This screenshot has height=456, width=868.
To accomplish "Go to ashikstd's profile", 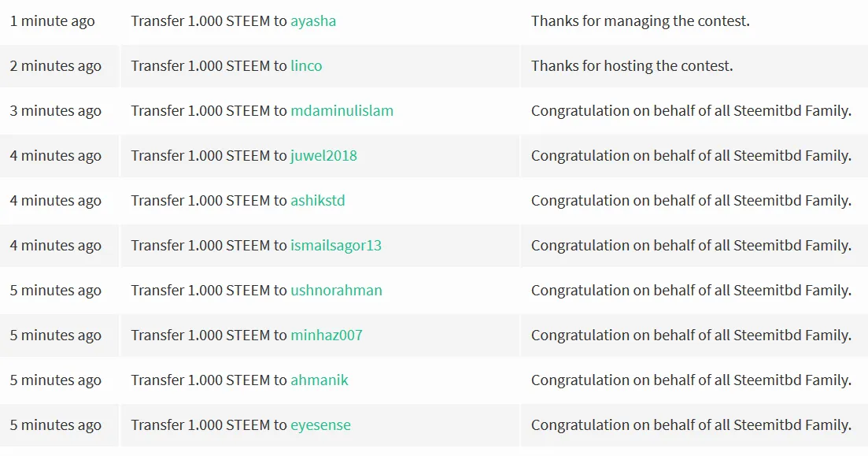I will (x=318, y=201).
